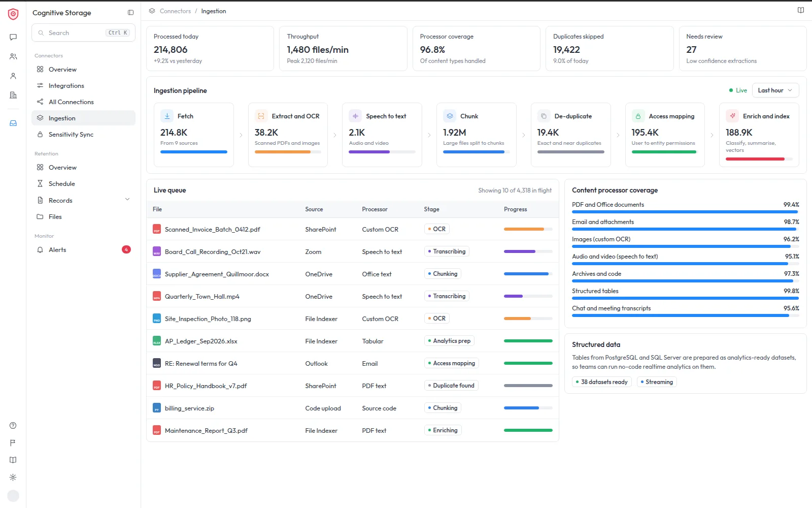Open Alerts with the 4 badge

click(x=83, y=249)
